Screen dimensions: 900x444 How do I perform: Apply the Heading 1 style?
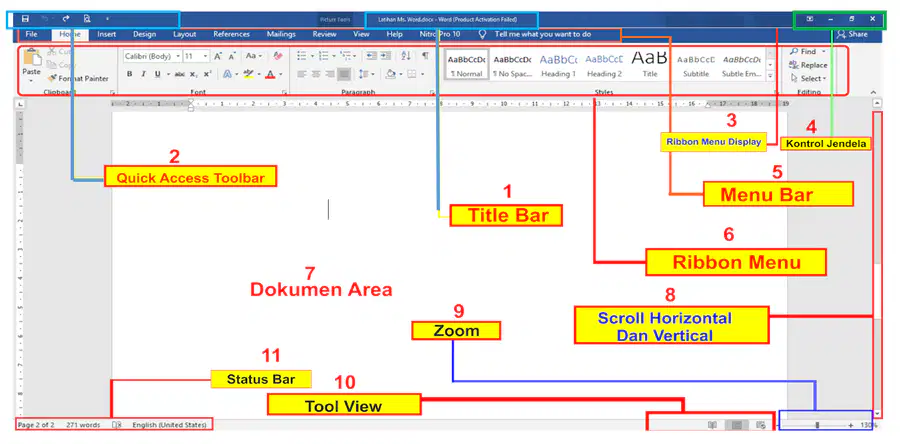(558, 65)
